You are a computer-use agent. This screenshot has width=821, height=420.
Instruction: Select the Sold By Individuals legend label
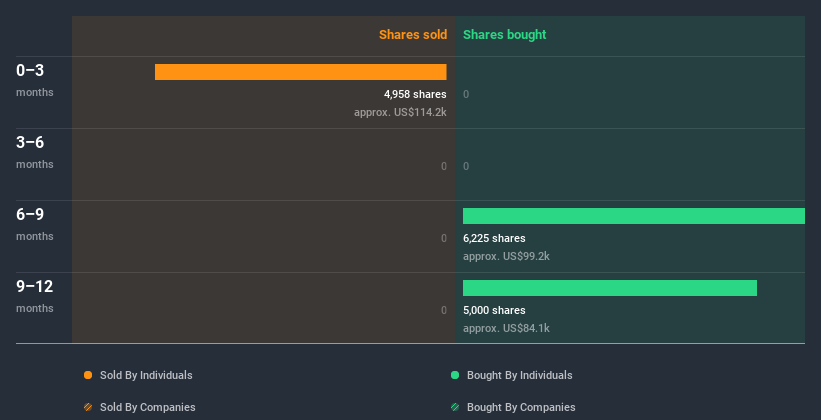[x=146, y=375]
